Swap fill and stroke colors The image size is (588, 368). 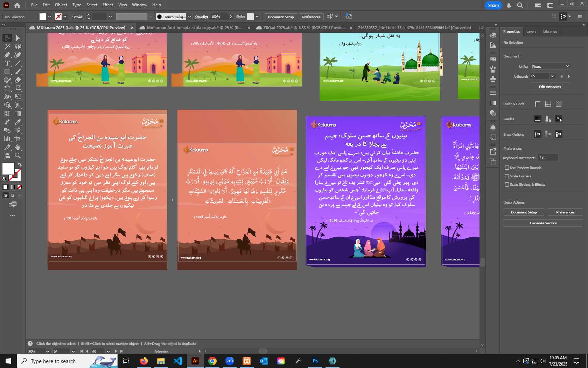[20, 164]
